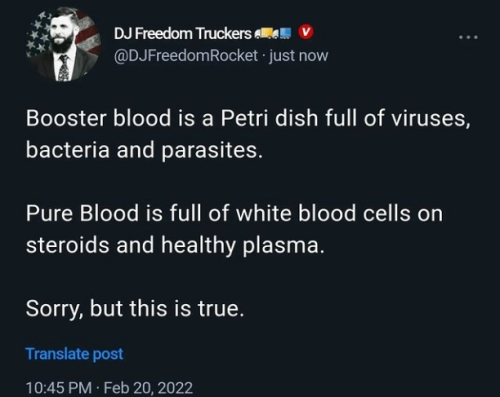
Task: Click the line starting "Booster blood is"
Action: [248, 118]
